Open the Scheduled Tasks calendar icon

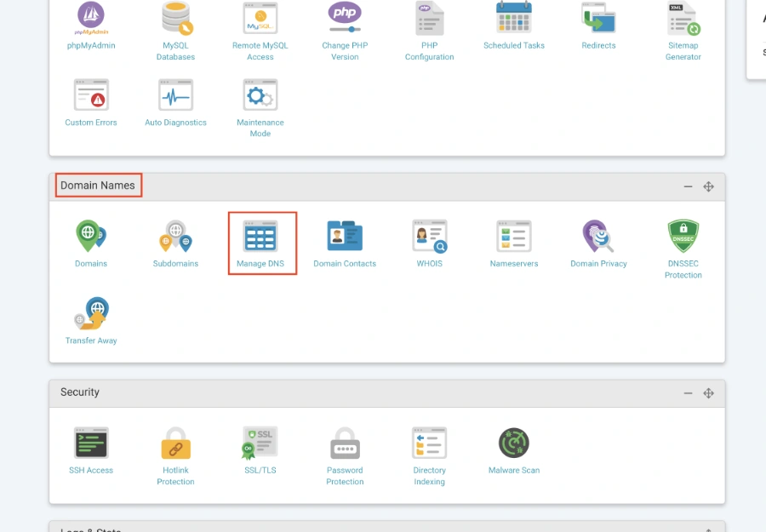514,18
